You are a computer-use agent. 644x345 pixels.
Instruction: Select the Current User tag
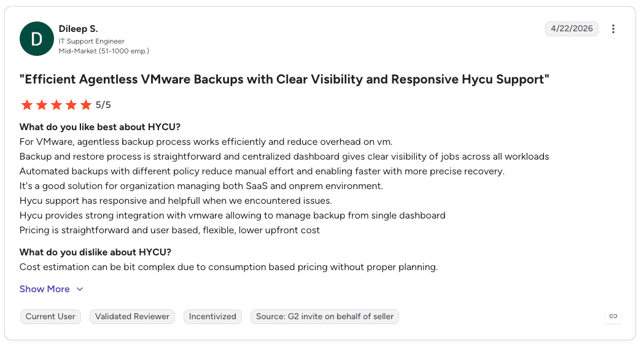50,317
